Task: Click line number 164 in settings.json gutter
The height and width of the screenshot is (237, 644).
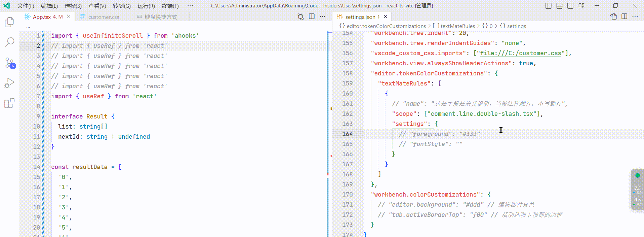Action: (347, 134)
